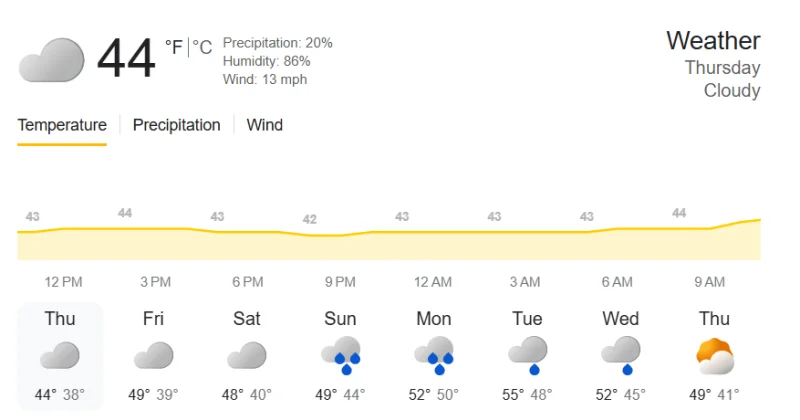This screenshot has width=800, height=420.
Task: Click next Thursday's partly sunny icon
Action: (715, 356)
